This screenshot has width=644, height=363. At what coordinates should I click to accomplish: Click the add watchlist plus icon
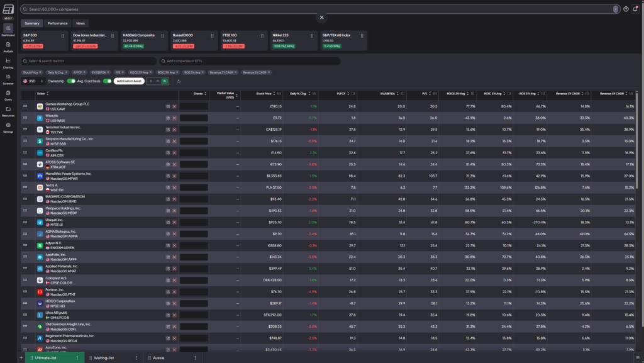21,358
